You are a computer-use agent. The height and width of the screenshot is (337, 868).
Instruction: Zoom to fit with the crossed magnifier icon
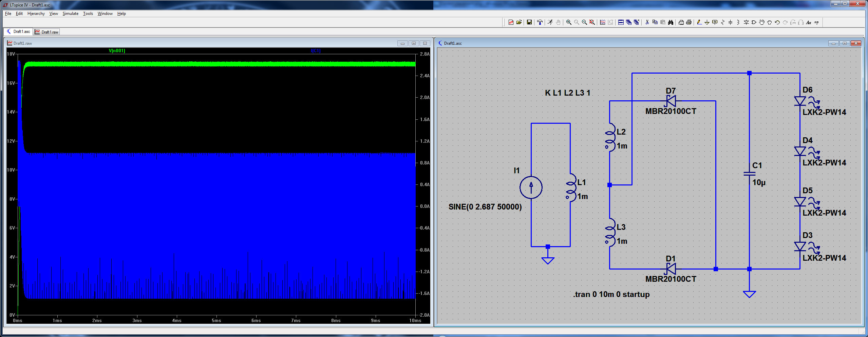(592, 22)
